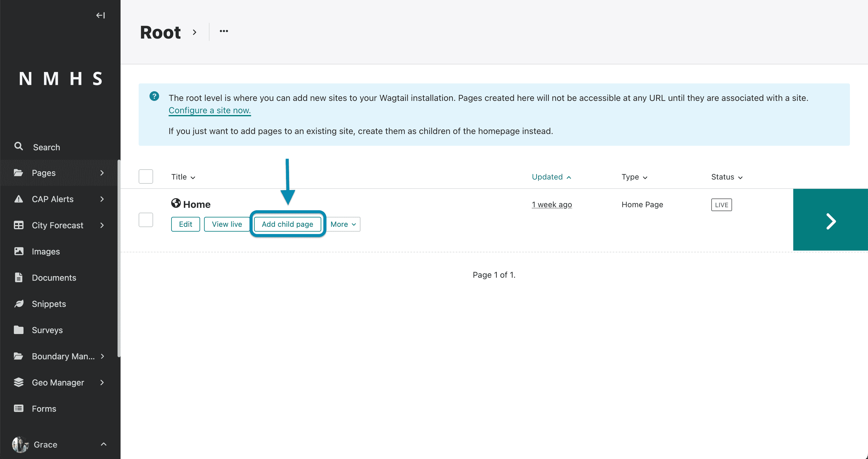
Task: Toggle the Grace account menu chevron
Action: 103,444
